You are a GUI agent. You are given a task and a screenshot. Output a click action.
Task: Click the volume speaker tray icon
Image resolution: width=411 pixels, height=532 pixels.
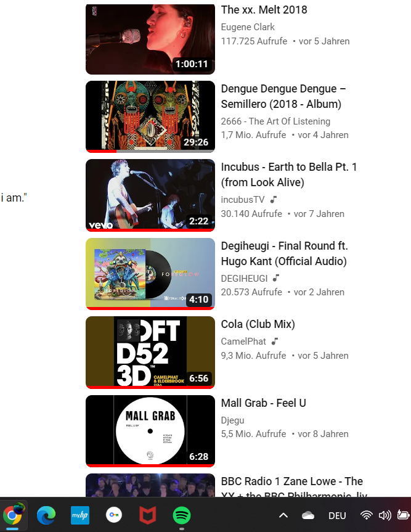tap(385, 515)
